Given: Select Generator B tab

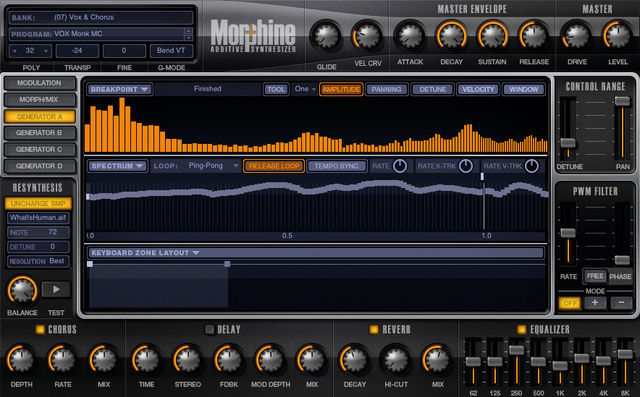Looking at the screenshot, I should click(40, 133).
